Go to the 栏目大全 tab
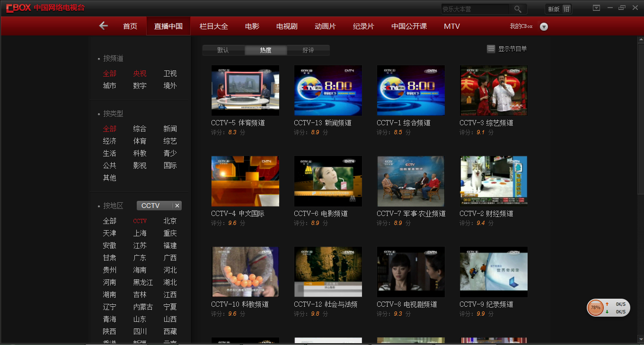 (214, 26)
